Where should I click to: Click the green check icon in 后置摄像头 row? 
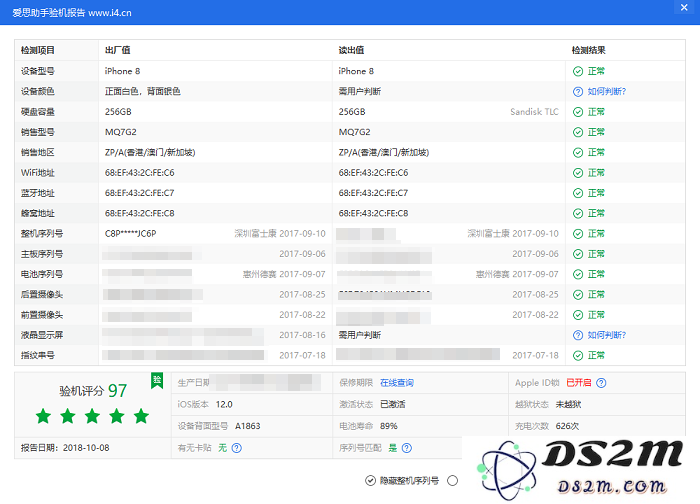click(578, 295)
